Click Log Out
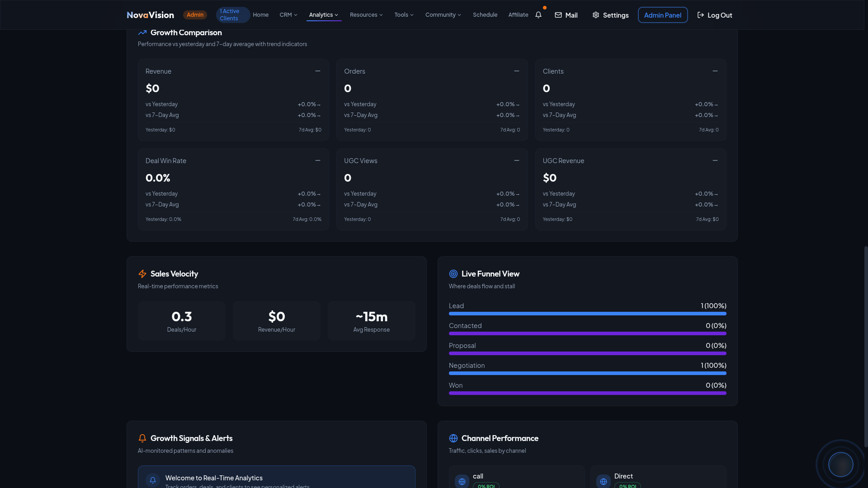Viewport: 868px width, 488px height. point(715,15)
